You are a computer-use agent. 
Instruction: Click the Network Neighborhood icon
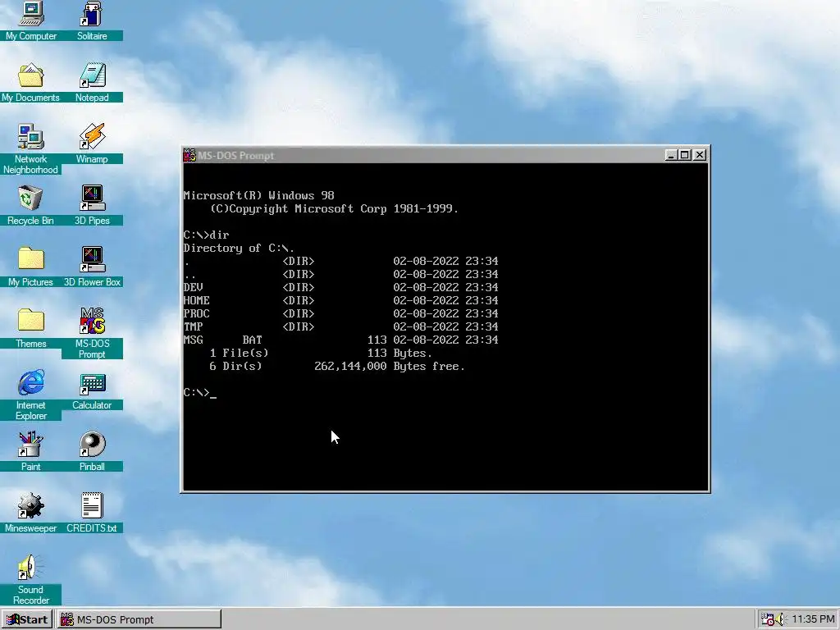tap(30, 137)
